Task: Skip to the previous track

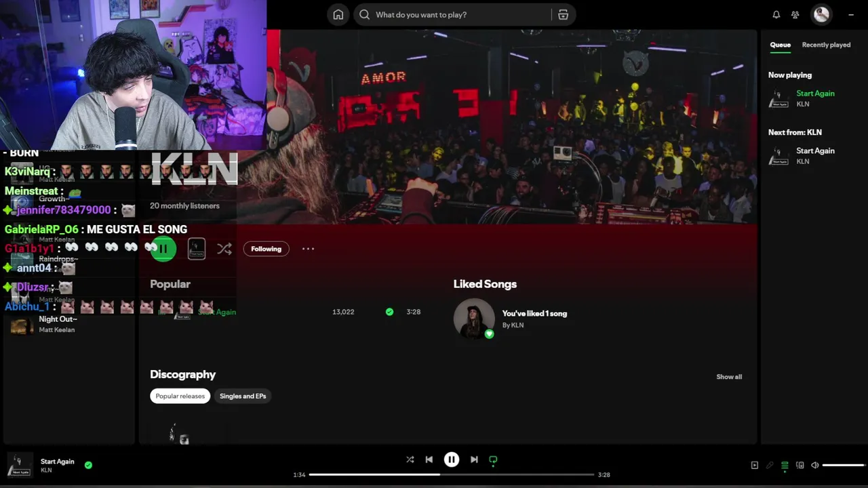Action: [x=429, y=460]
